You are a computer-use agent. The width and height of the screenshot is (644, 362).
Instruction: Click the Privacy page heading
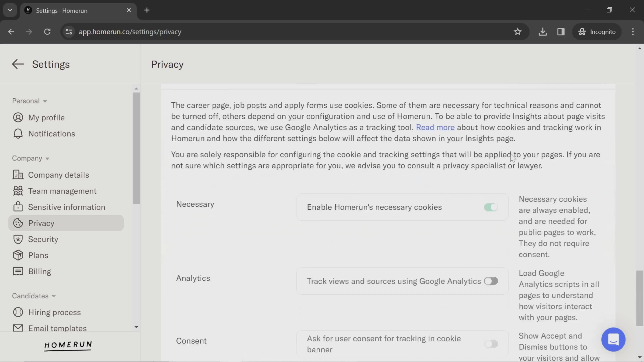point(167,64)
